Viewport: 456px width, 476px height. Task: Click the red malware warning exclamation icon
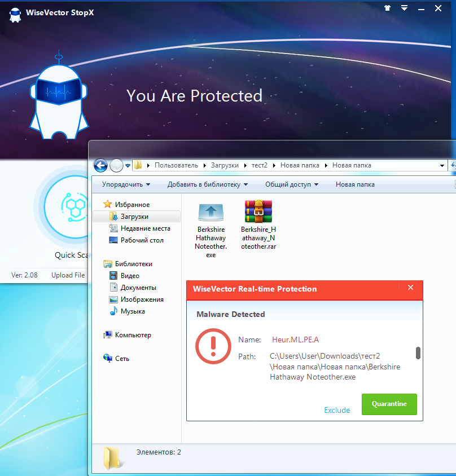coord(213,346)
